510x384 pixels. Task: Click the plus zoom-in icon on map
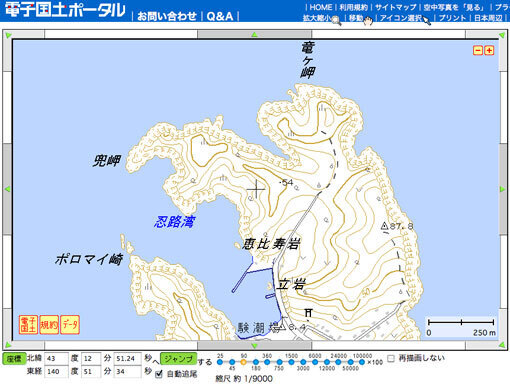[489, 50]
